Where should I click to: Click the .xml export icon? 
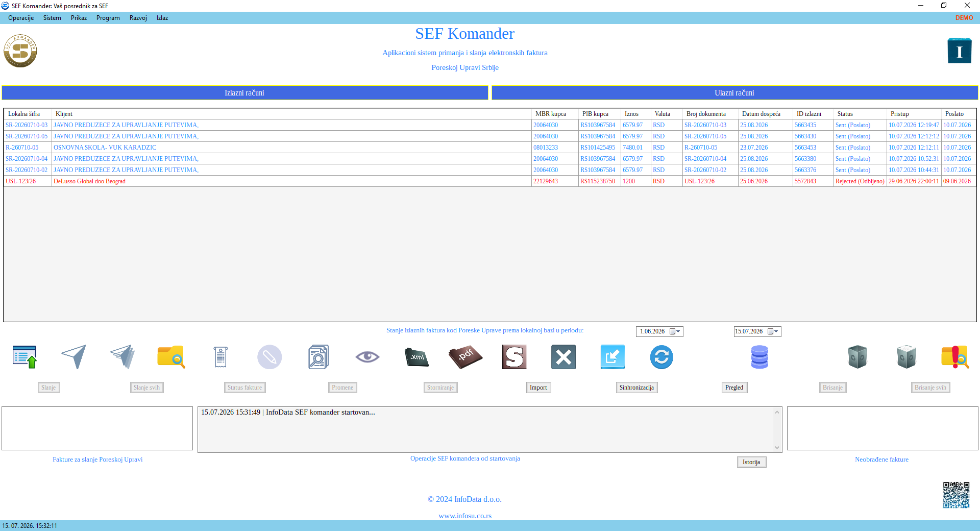[416, 357]
